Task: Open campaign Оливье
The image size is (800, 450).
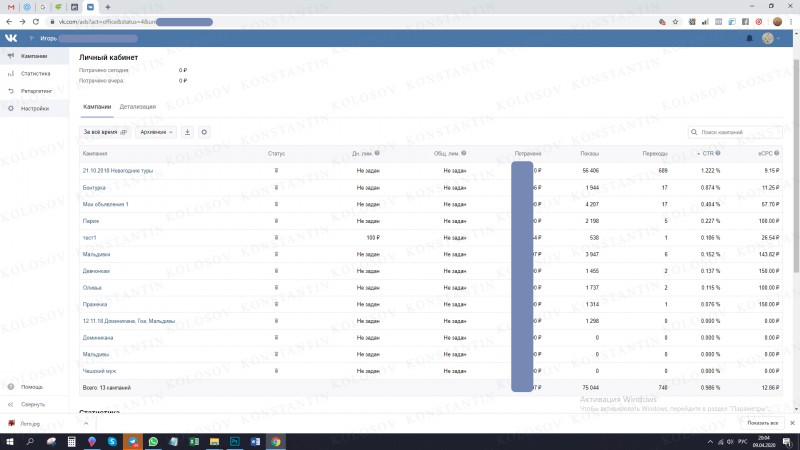Action: 92,288
